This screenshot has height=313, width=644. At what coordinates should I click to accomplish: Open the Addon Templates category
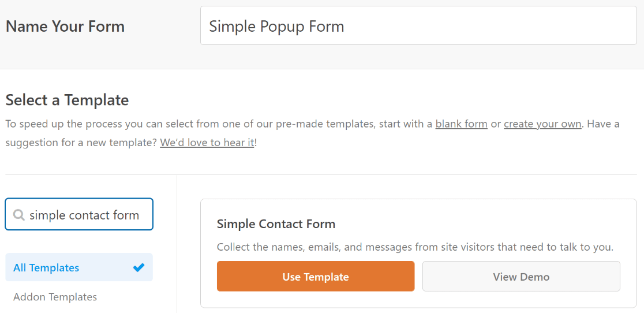(55, 297)
